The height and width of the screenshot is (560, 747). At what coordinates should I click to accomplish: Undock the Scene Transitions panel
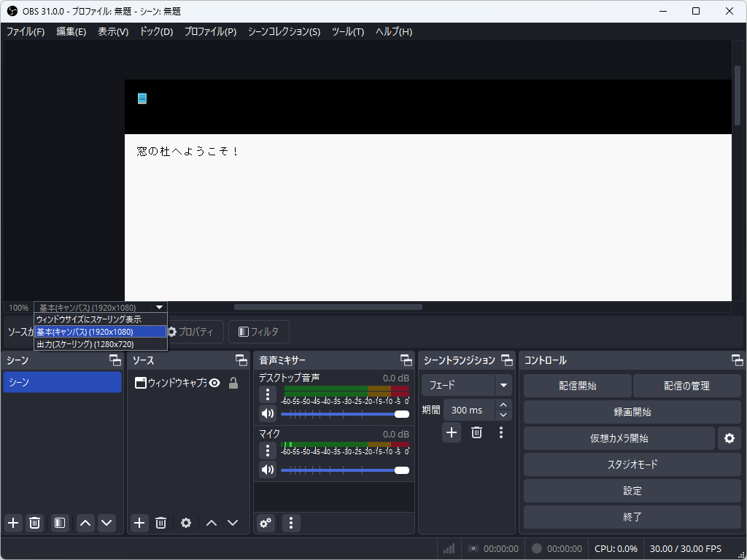[507, 360]
